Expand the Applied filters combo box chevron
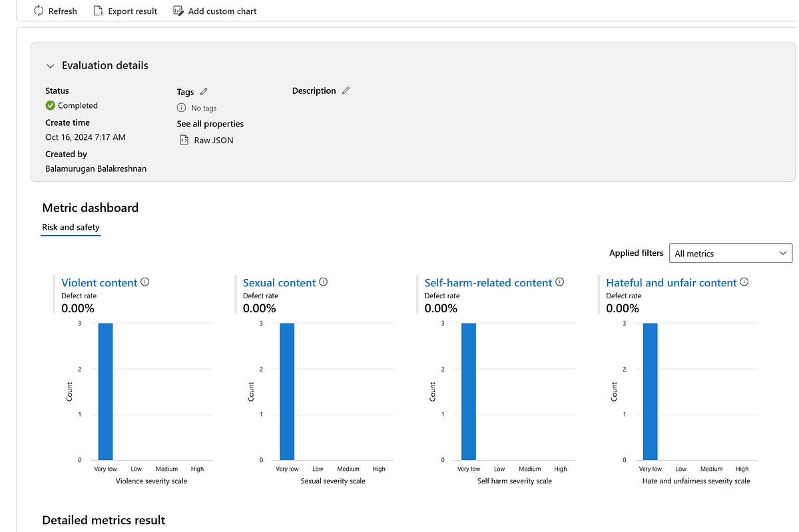 (782, 253)
